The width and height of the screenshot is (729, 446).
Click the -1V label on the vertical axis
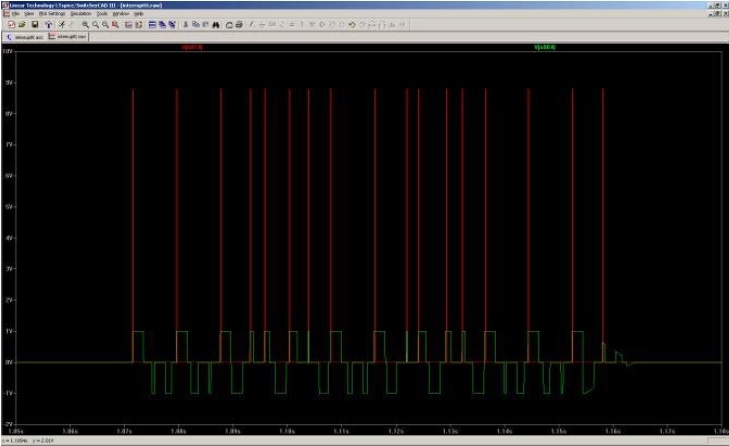[x=8, y=393]
